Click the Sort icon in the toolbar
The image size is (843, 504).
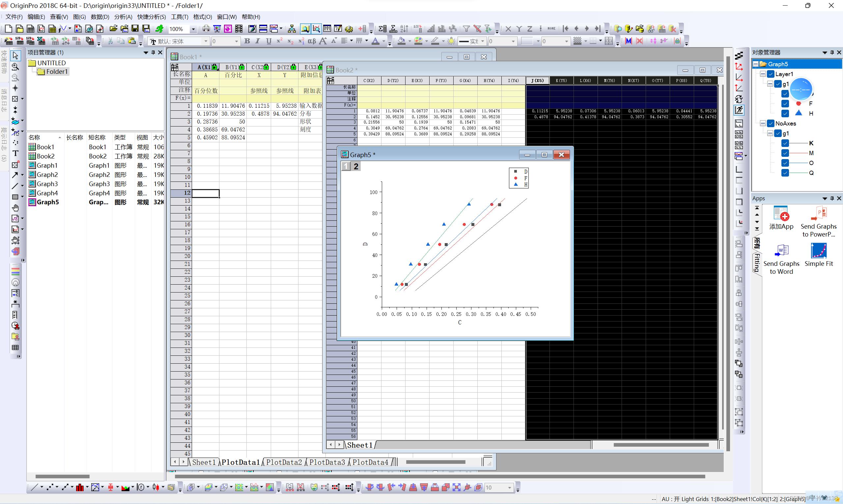tap(404, 29)
